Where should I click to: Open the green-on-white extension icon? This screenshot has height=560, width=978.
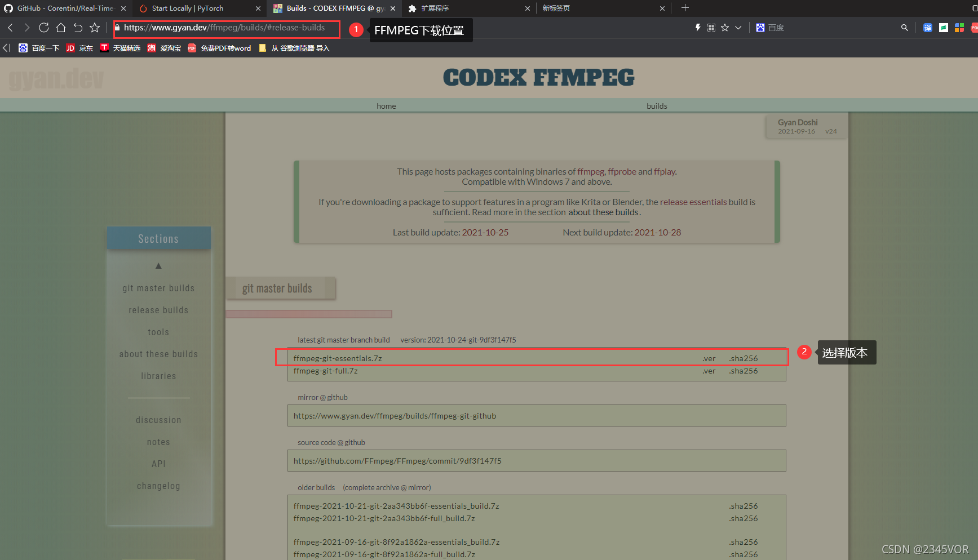(x=944, y=28)
